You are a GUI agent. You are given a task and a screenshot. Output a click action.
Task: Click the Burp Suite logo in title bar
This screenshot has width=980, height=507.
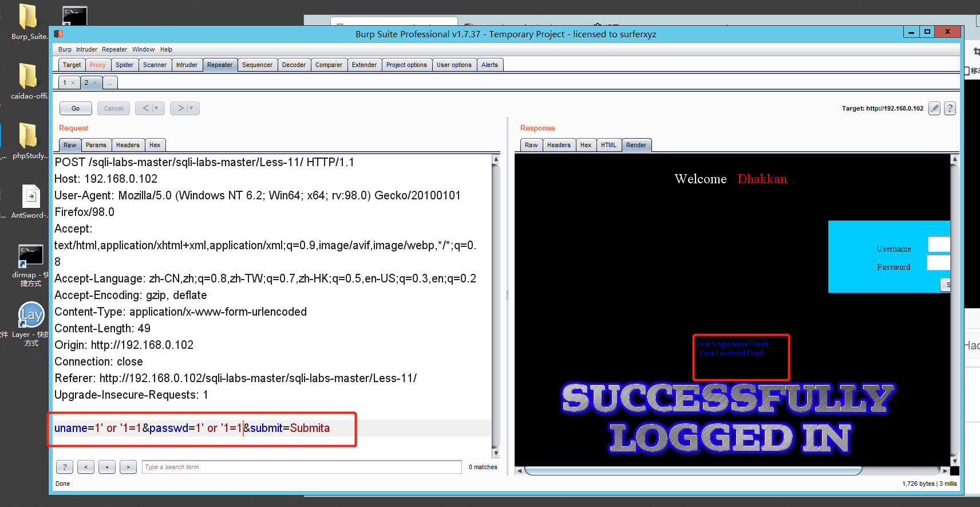click(58, 34)
